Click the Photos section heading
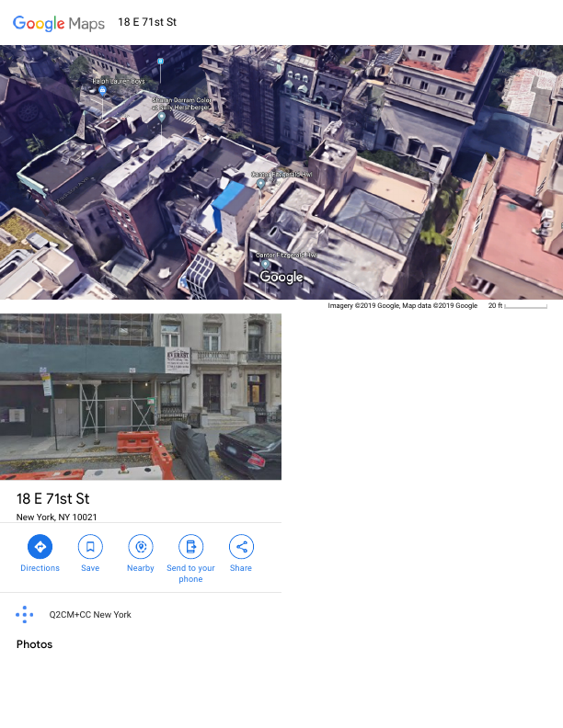This screenshot has width=563, height=728. click(x=34, y=644)
